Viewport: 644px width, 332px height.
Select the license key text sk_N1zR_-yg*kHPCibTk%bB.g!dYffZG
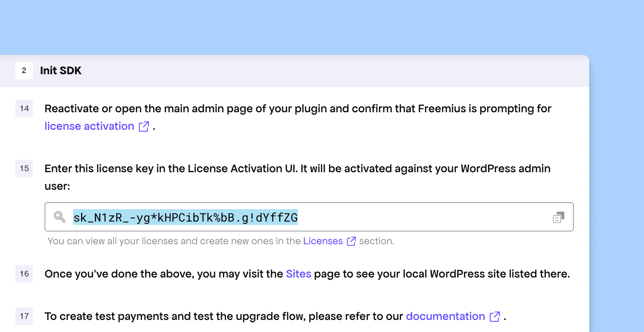(x=185, y=217)
